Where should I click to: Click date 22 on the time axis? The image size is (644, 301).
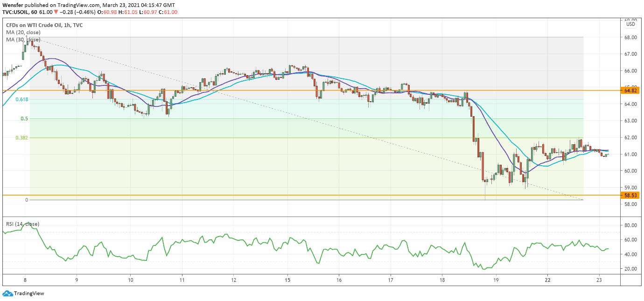coord(547,280)
